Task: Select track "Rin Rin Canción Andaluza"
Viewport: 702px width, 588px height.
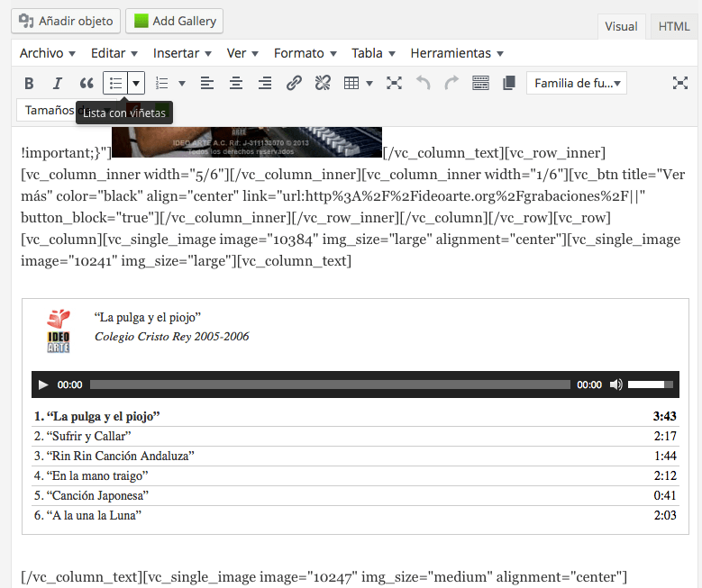Action: pos(355,456)
